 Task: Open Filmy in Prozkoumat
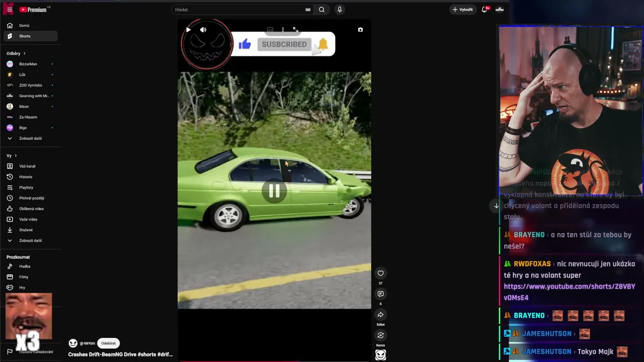point(30,277)
